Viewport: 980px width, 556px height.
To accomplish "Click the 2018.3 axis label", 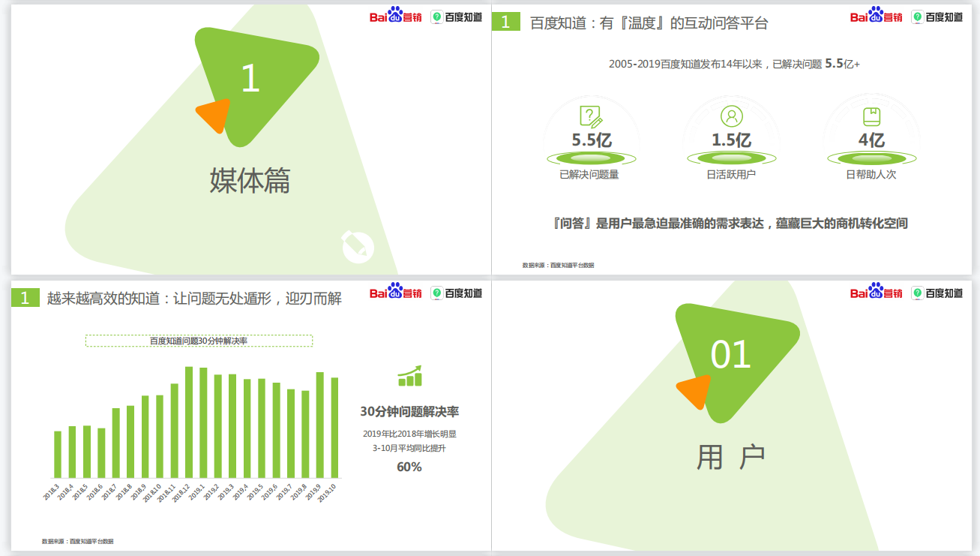I will [x=51, y=493].
